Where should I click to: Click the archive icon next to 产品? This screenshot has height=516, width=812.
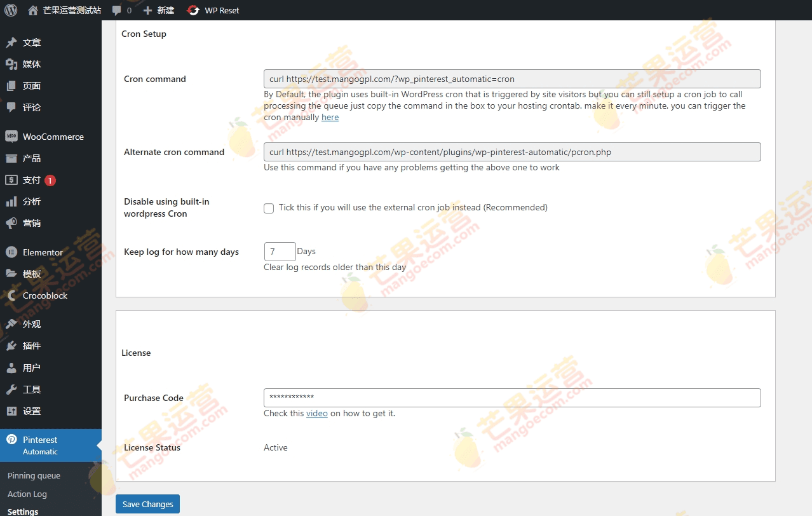[11, 158]
